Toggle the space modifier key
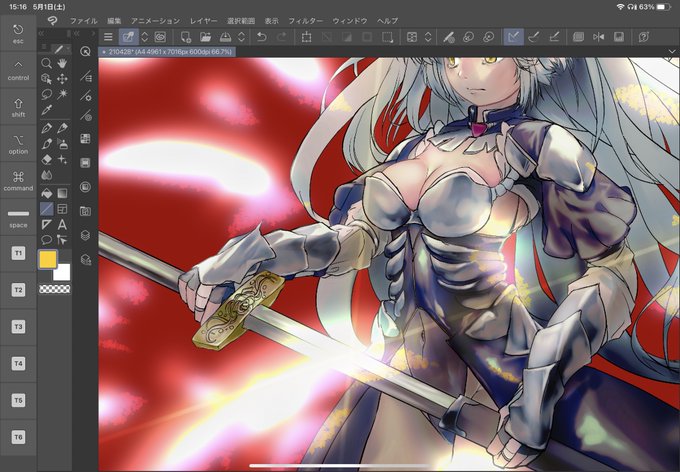 tap(18, 218)
